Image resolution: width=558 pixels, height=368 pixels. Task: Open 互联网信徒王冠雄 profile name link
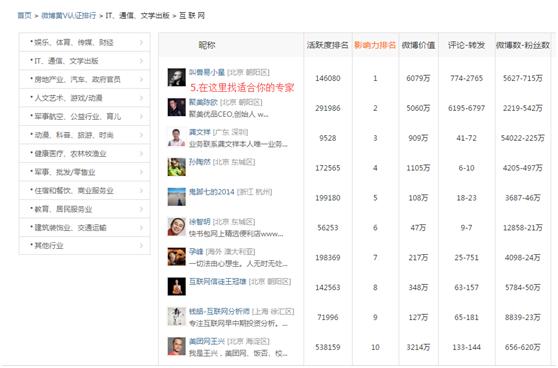218,282
